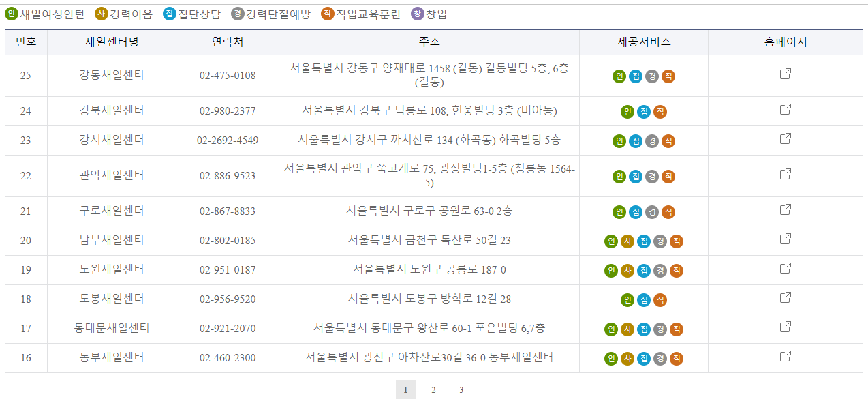Click phone number 02-956-9520
Screen dimensions: 868x399
click(228, 299)
